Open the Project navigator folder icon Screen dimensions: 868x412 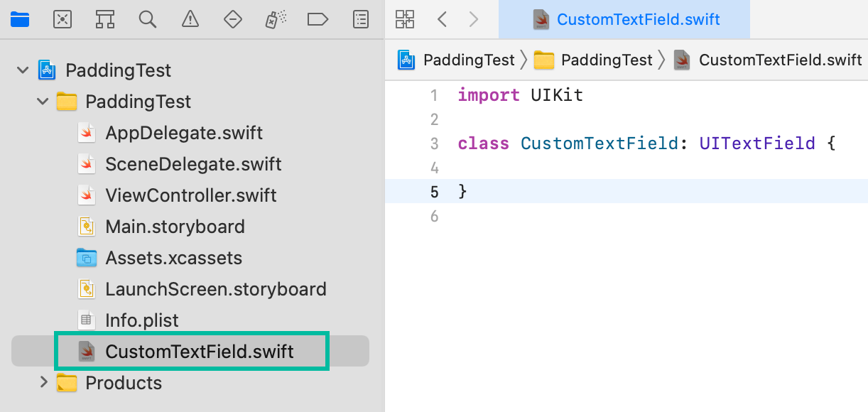tap(20, 19)
